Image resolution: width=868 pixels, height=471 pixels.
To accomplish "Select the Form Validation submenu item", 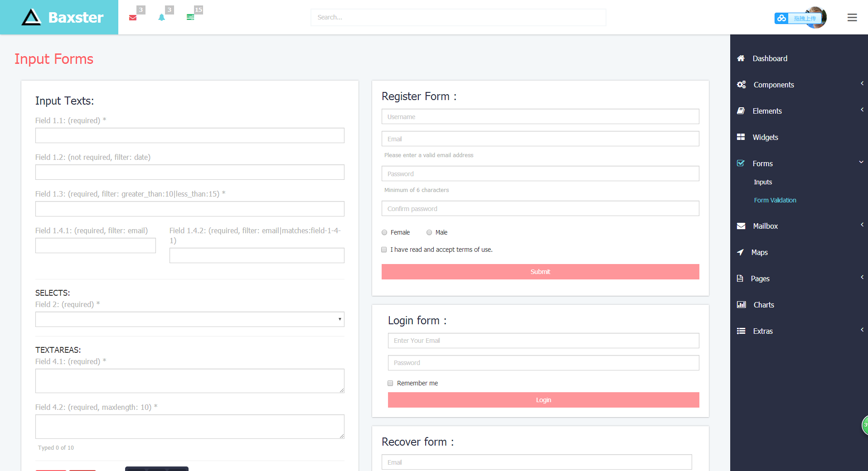I will tap(775, 200).
